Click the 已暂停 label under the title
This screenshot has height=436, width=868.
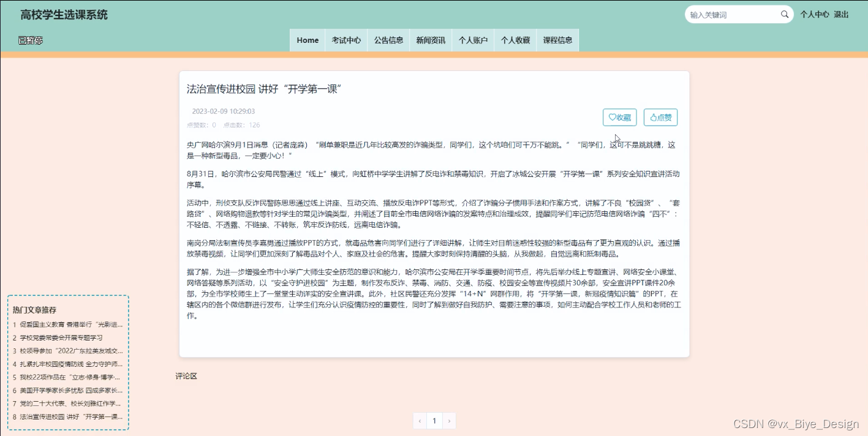31,40
